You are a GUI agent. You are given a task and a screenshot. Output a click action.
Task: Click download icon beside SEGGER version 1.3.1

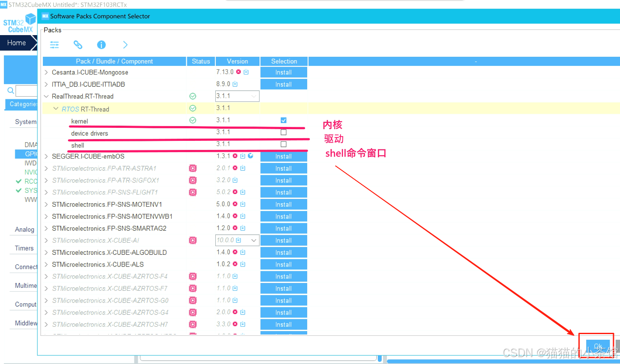[243, 156]
